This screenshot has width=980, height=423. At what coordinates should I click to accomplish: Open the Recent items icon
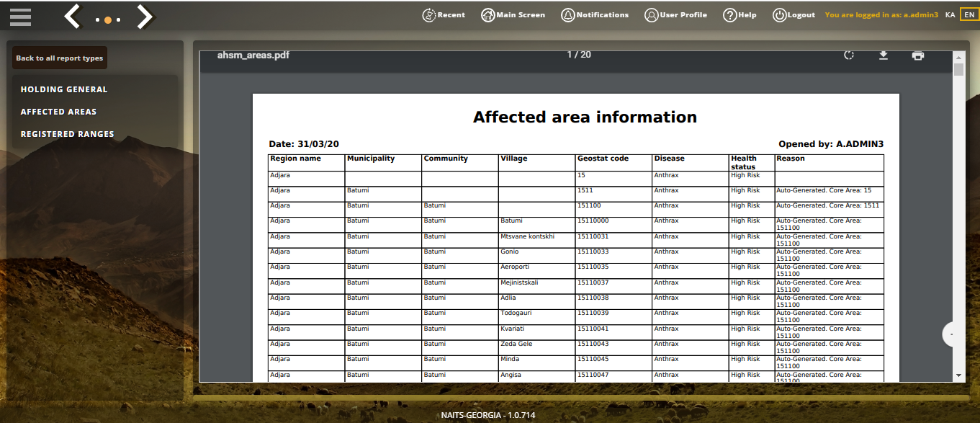click(444, 15)
